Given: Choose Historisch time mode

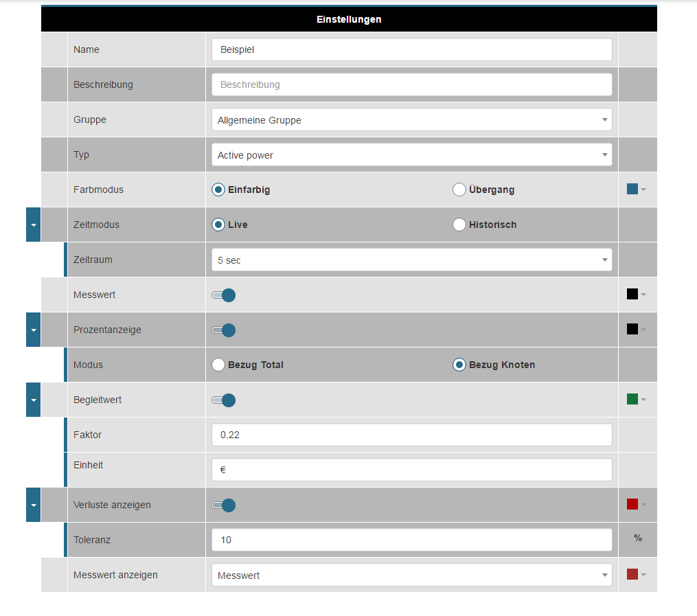Looking at the screenshot, I should [459, 225].
